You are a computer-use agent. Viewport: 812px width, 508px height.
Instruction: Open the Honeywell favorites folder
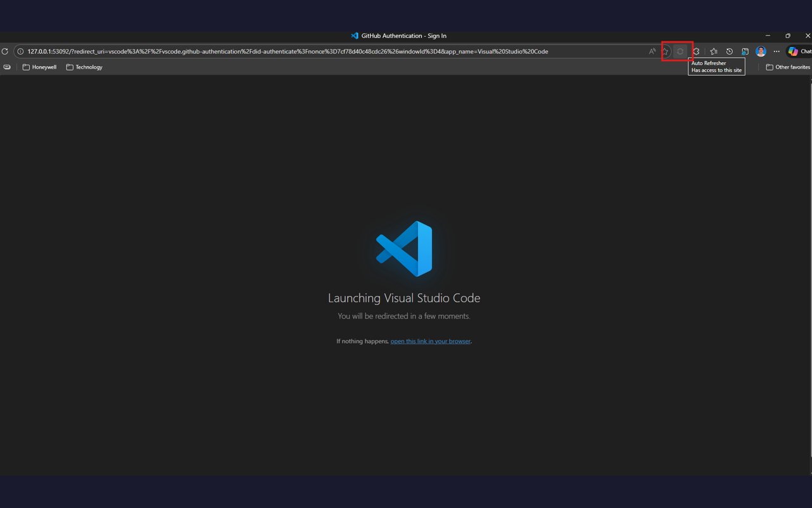click(x=39, y=67)
